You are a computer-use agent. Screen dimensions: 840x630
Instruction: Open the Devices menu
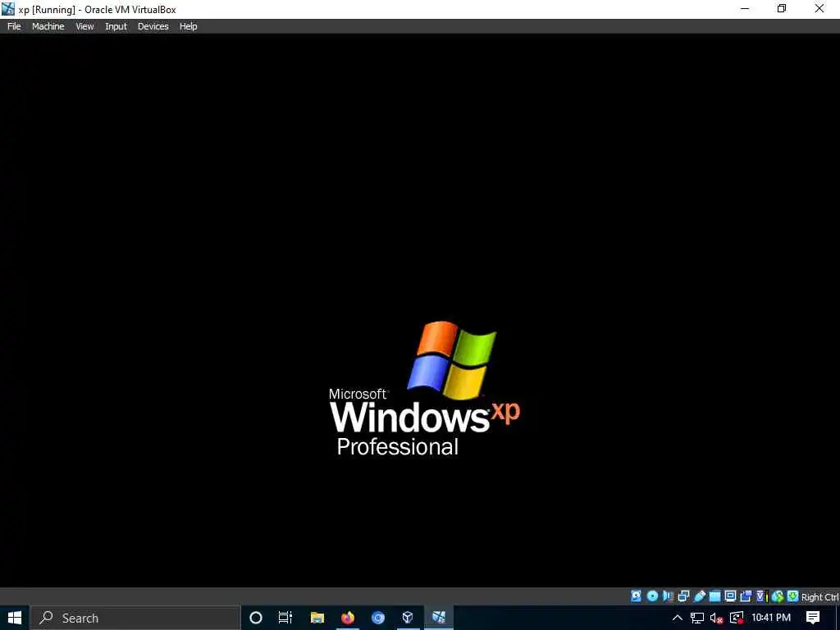tap(153, 26)
